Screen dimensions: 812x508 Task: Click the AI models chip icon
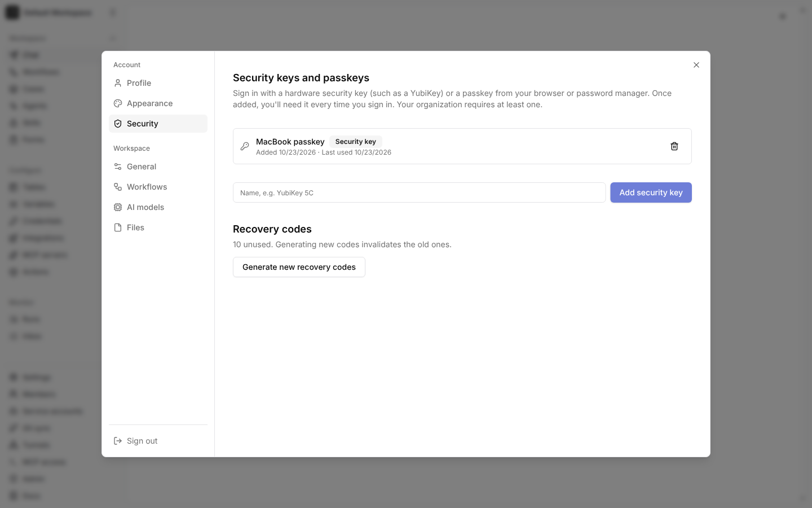(118, 207)
